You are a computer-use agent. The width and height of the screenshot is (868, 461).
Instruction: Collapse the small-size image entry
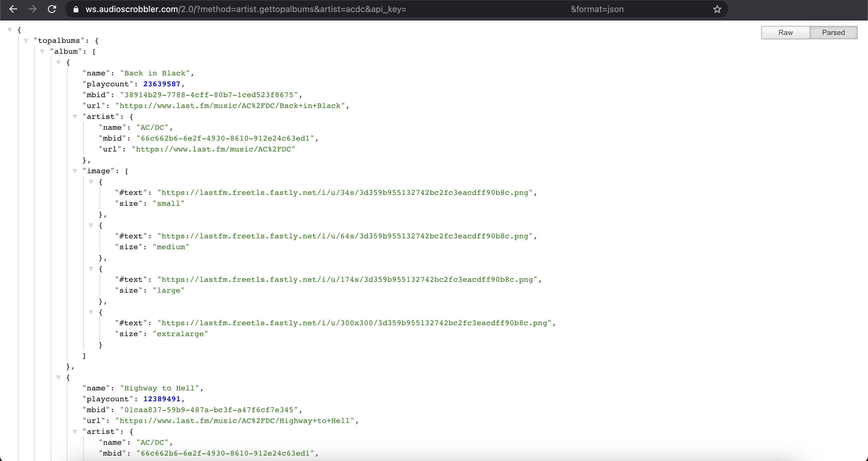(91, 183)
